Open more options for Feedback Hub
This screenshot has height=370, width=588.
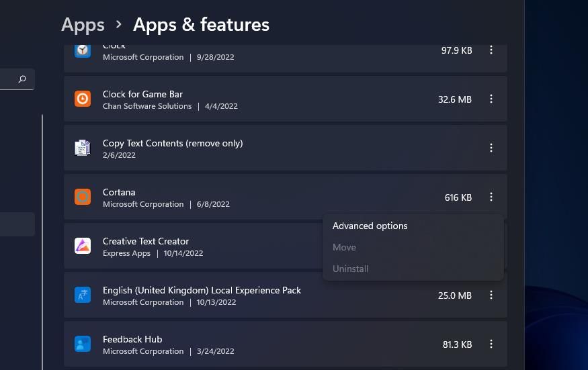point(491,344)
